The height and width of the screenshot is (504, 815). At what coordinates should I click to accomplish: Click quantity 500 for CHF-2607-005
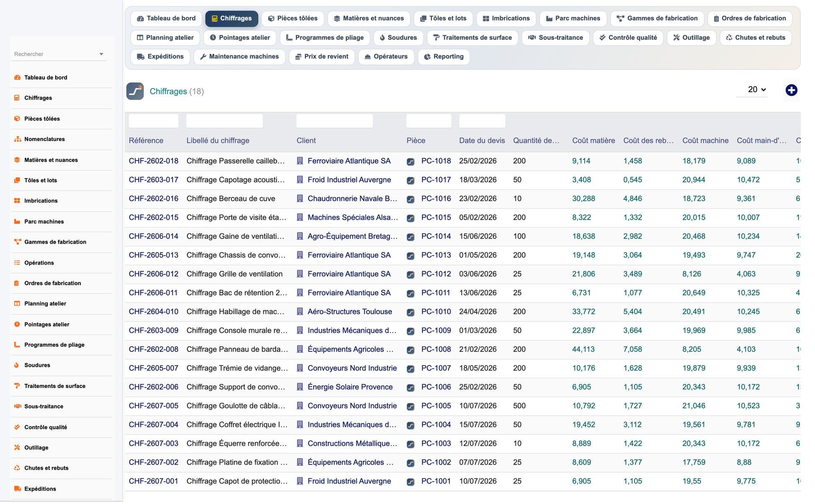coord(519,406)
